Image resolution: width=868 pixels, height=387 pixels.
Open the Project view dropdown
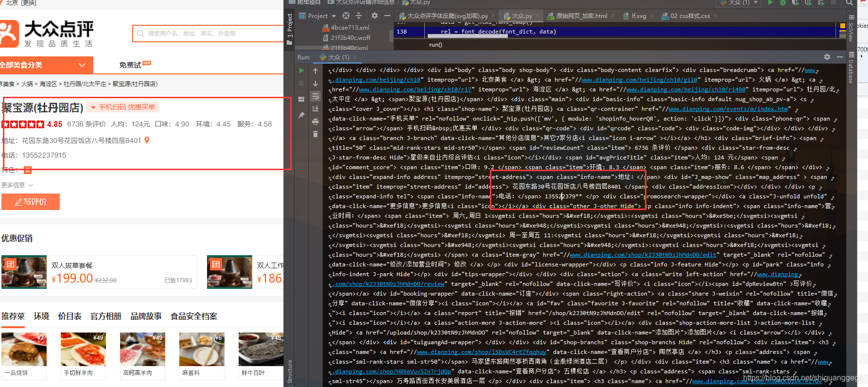317,16
